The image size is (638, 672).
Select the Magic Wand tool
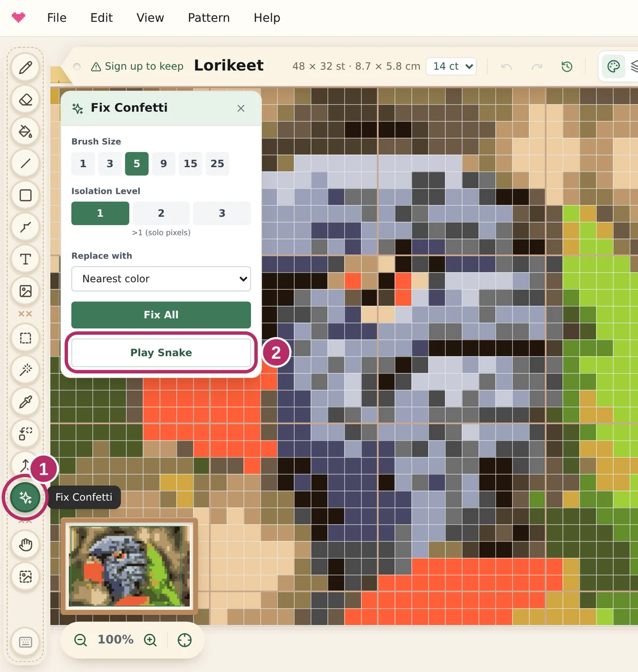(26, 370)
